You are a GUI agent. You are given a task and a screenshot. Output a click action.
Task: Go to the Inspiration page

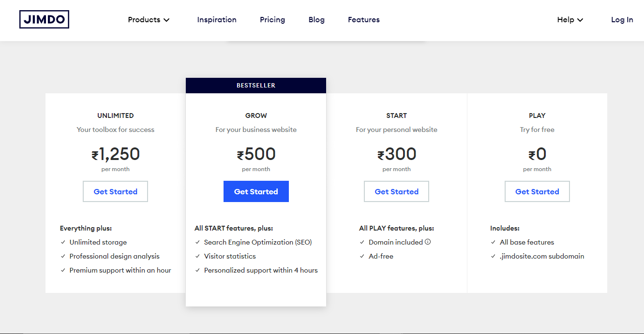(x=217, y=20)
